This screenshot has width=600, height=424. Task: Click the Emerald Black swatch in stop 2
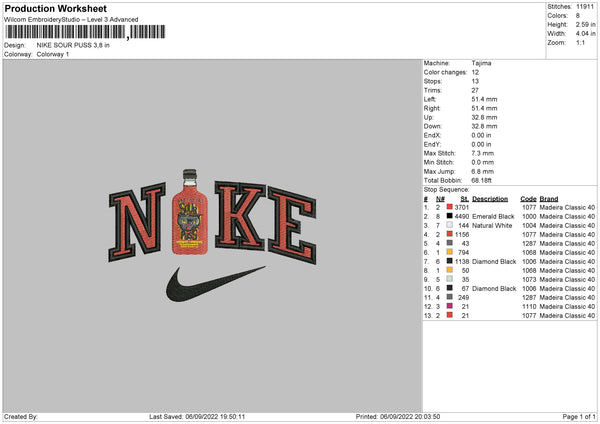[x=450, y=216]
